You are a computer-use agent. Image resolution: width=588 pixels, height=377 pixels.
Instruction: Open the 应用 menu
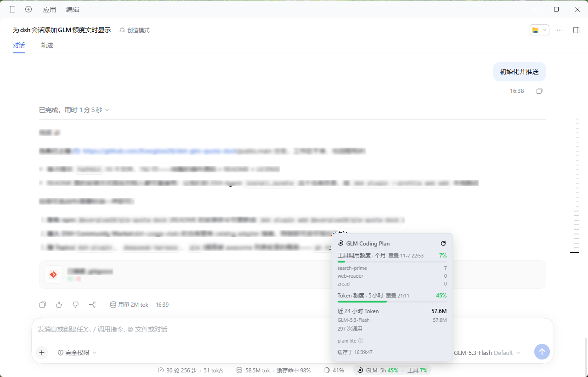[50, 10]
